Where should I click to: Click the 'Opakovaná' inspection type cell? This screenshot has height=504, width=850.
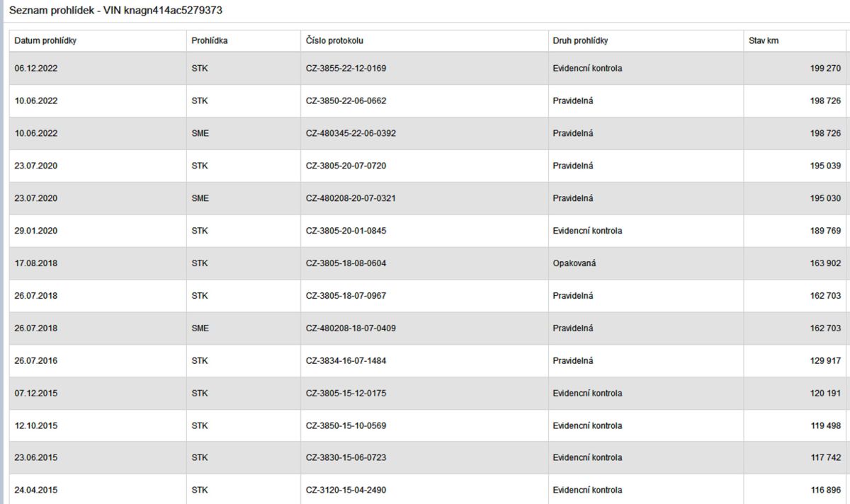click(x=574, y=263)
